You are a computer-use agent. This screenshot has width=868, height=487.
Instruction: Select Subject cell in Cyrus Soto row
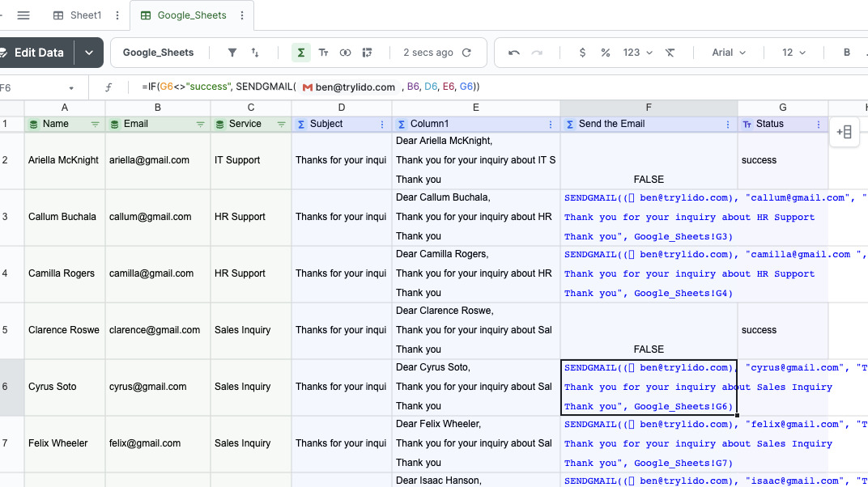(342, 387)
